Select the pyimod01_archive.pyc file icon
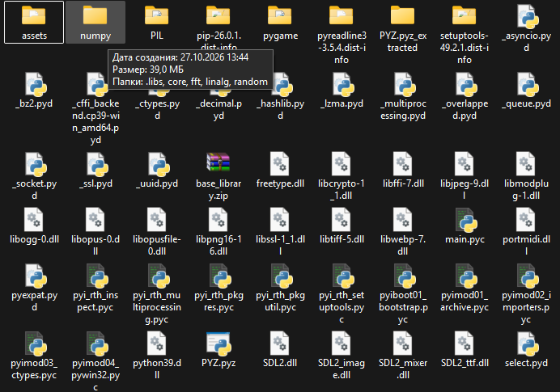 [465, 276]
